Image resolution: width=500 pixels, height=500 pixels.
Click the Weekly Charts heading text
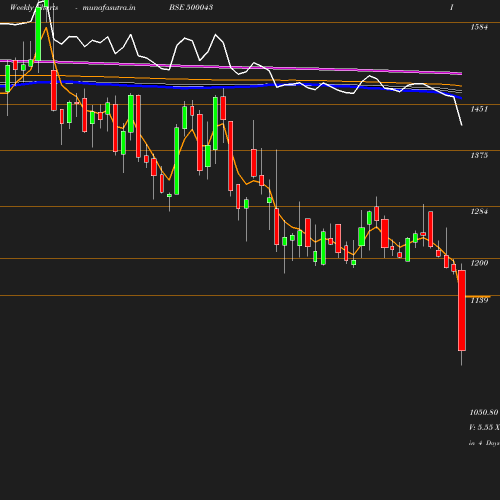pyautogui.click(x=34, y=8)
